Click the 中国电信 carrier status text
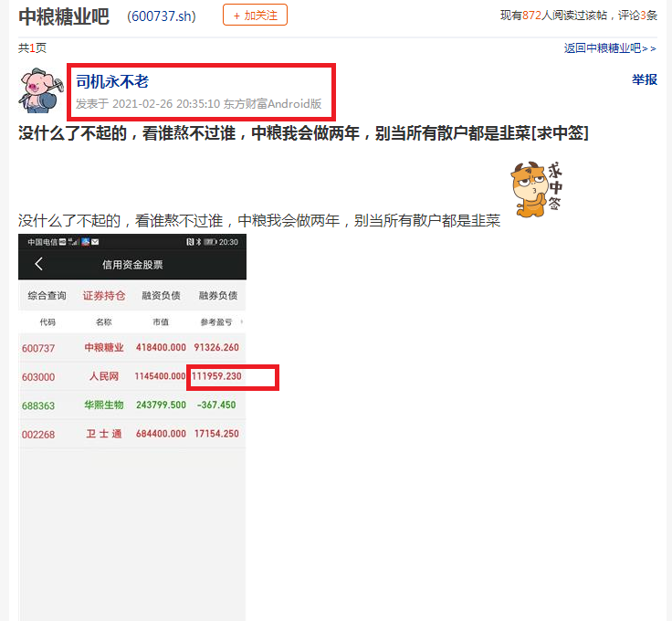This screenshot has height=621, width=672. tap(42, 242)
